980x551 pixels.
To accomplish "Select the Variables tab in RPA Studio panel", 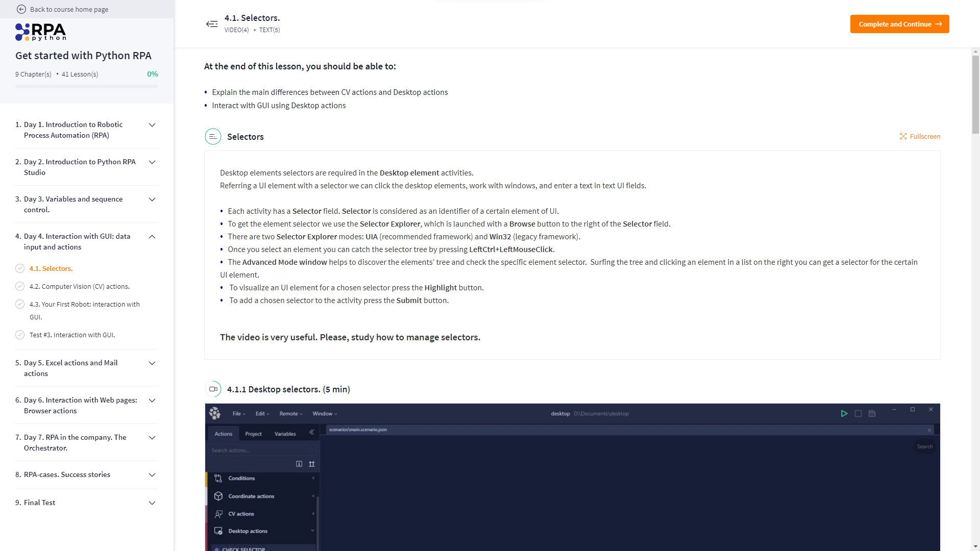I will 285,433.
